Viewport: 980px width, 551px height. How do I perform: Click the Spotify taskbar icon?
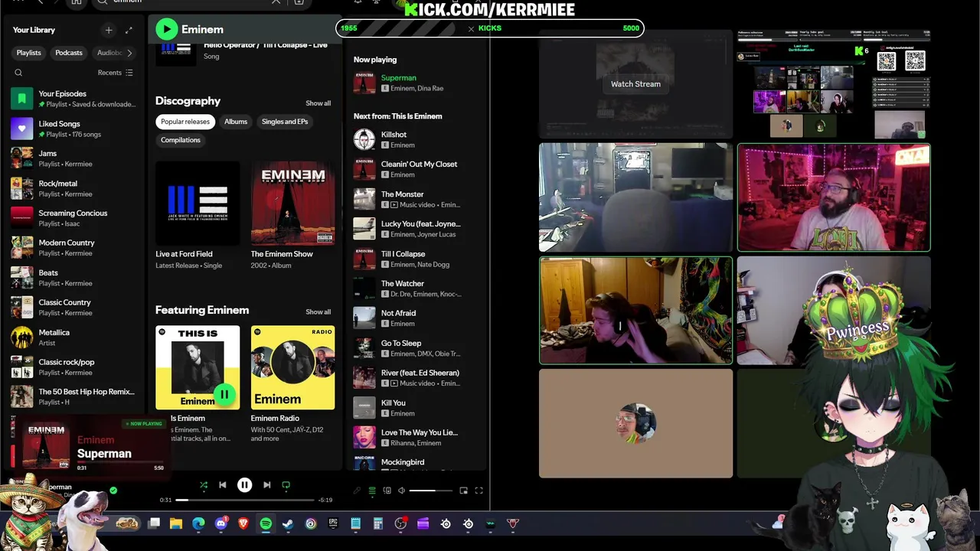click(266, 523)
